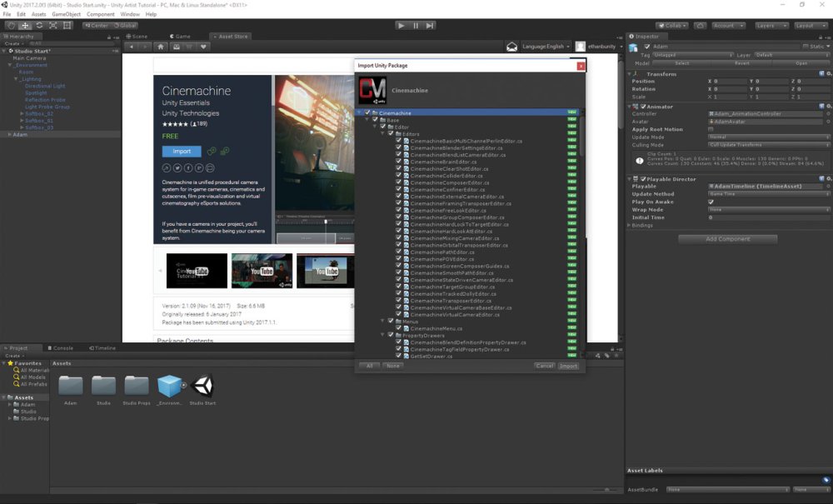Open the Asset Store inbox icon

(x=511, y=47)
